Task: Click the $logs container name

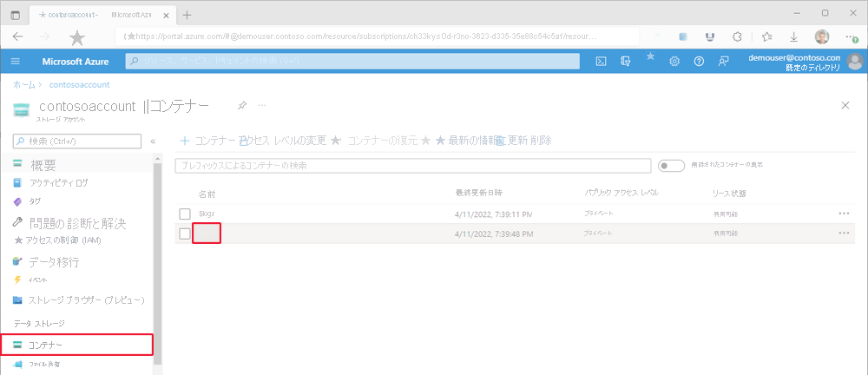Action: [206, 214]
